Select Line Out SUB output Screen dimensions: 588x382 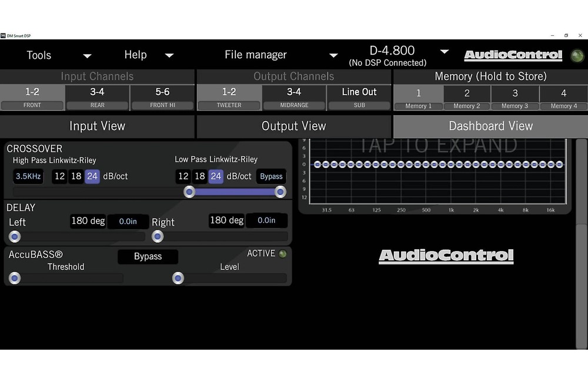359,98
